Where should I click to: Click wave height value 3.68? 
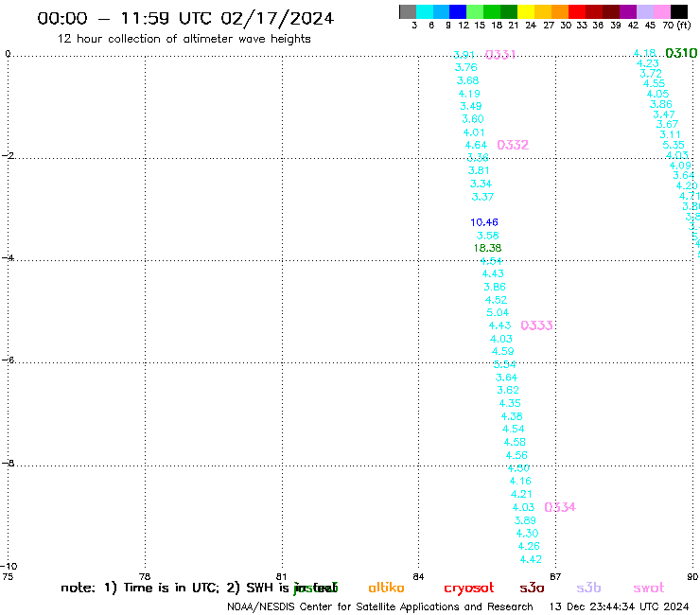(x=467, y=80)
